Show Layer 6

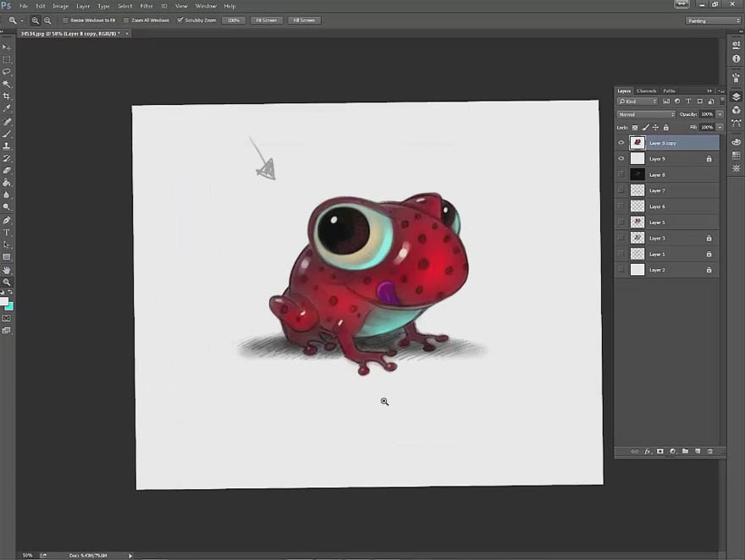click(621, 206)
